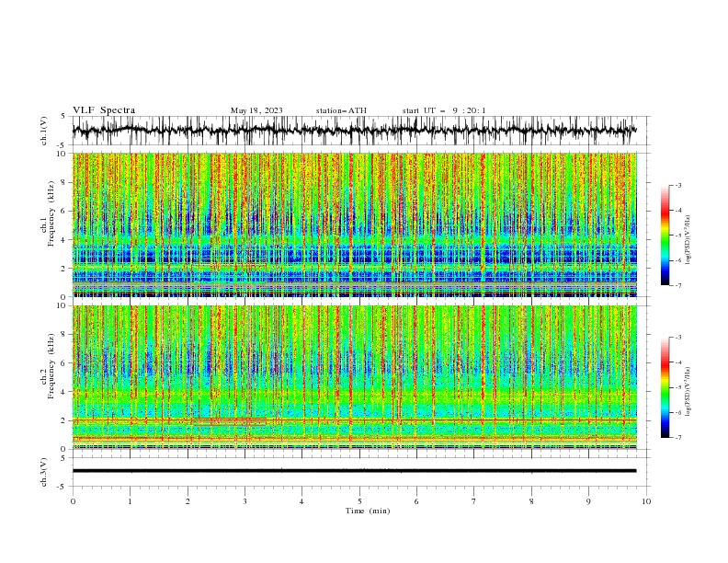Viewport: 728px width, 563px height.
Task: Click the "4" label on the time axis
Action: [302, 501]
